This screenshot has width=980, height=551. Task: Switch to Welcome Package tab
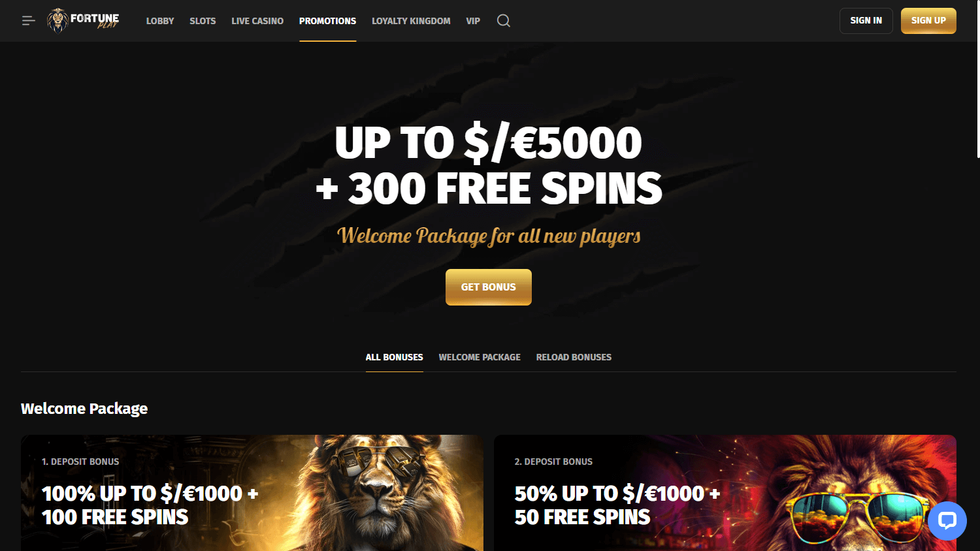(x=480, y=357)
